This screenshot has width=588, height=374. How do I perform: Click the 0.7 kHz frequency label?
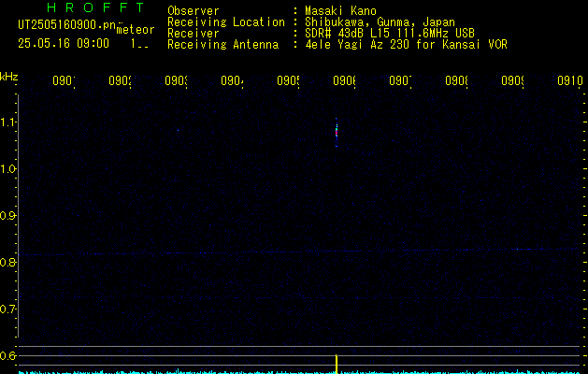(x=7, y=309)
